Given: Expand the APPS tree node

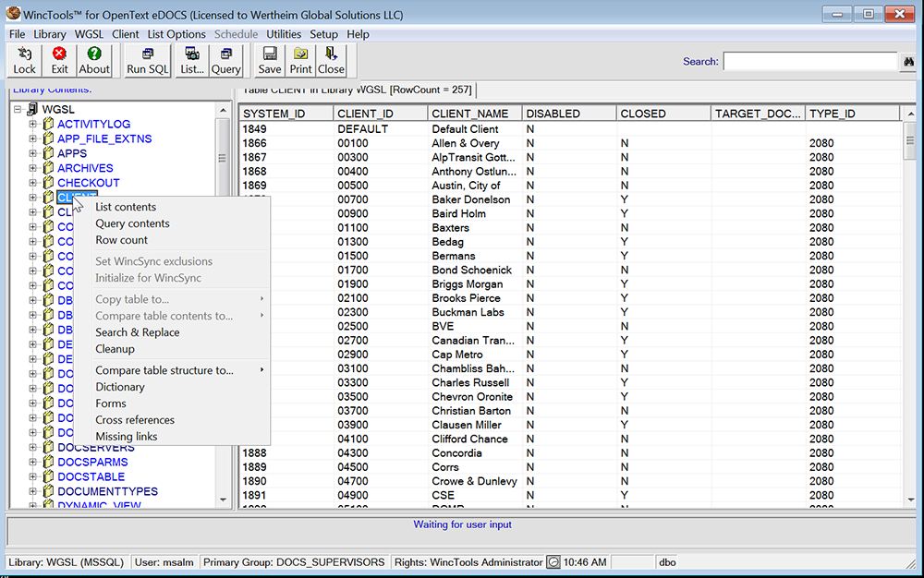Looking at the screenshot, I should tap(33, 153).
